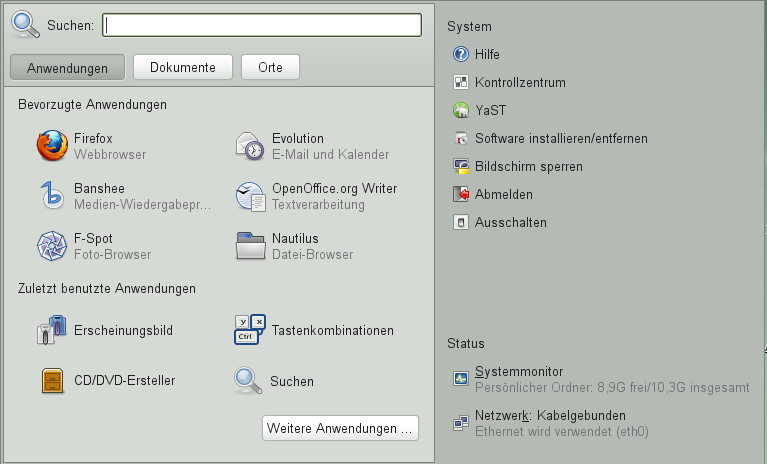Click Software installieren/entfernen
The height and width of the screenshot is (464, 767).
561,139
